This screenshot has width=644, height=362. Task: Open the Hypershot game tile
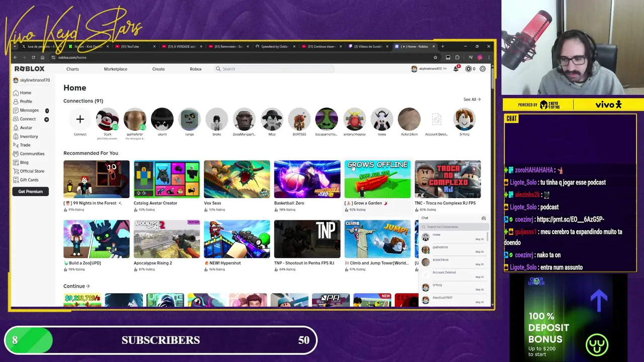236,245
